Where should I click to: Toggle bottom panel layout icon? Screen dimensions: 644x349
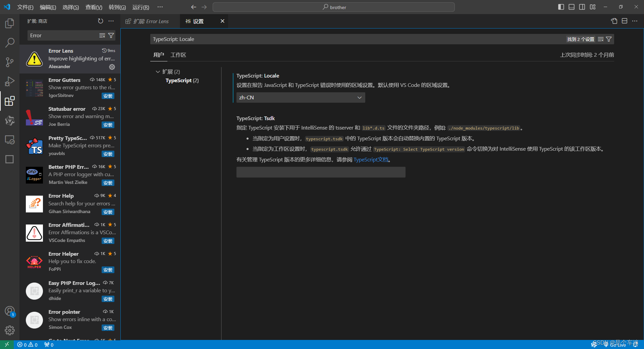click(x=572, y=7)
